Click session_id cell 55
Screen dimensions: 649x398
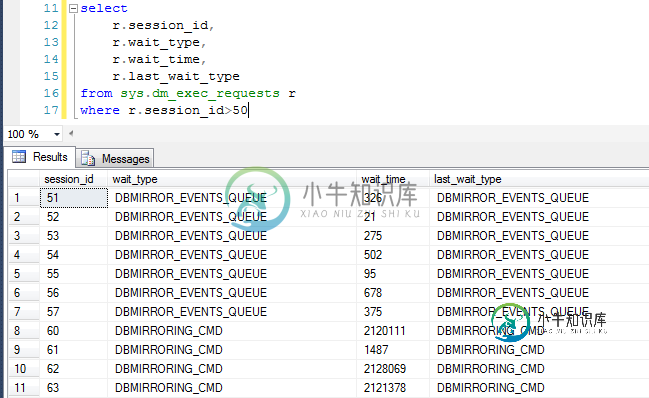74,274
